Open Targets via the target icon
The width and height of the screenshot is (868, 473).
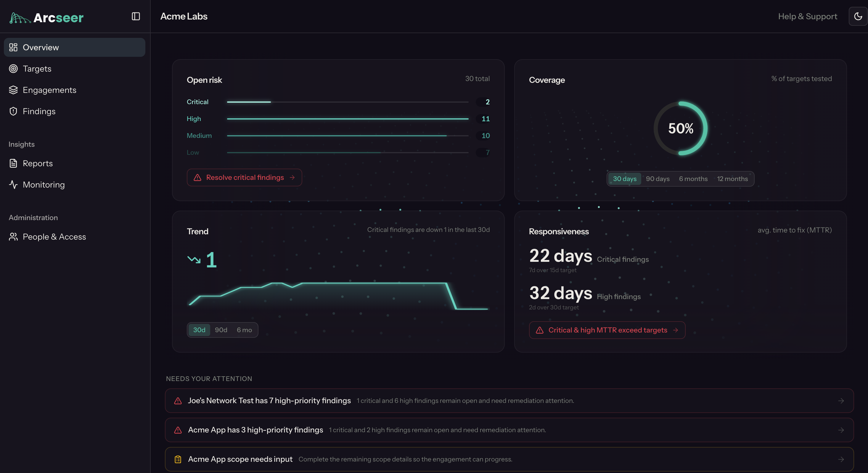coord(14,69)
